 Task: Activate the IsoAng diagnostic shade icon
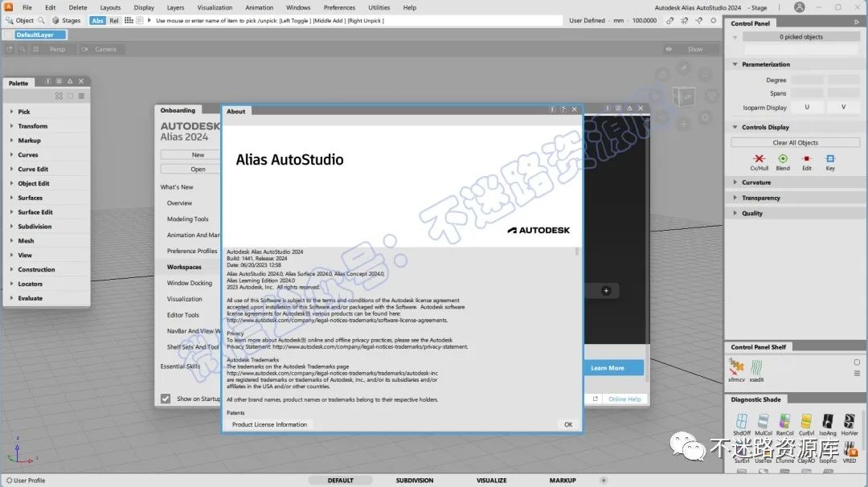coord(828,421)
